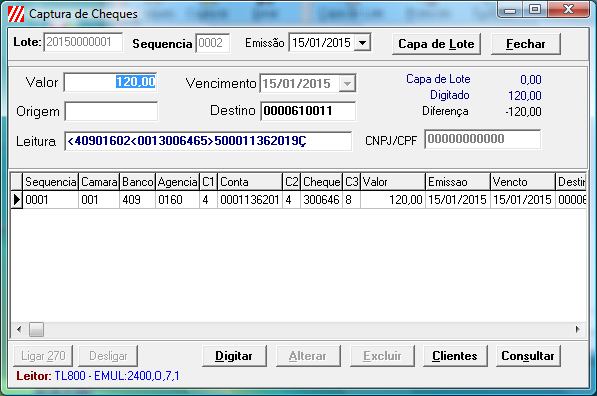Click the Cheque column header

(x=321, y=182)
